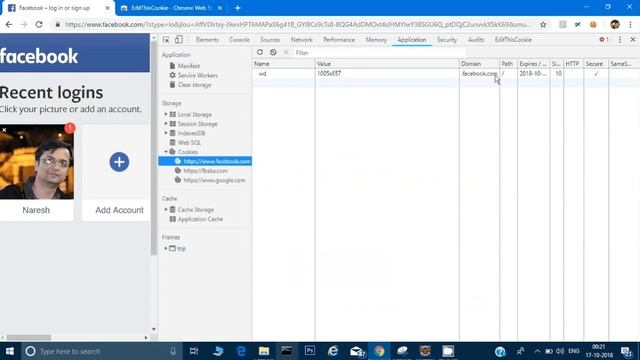Click the notification badge on Naresh's photo
This screenshot has height=360, width=640.
70,128
